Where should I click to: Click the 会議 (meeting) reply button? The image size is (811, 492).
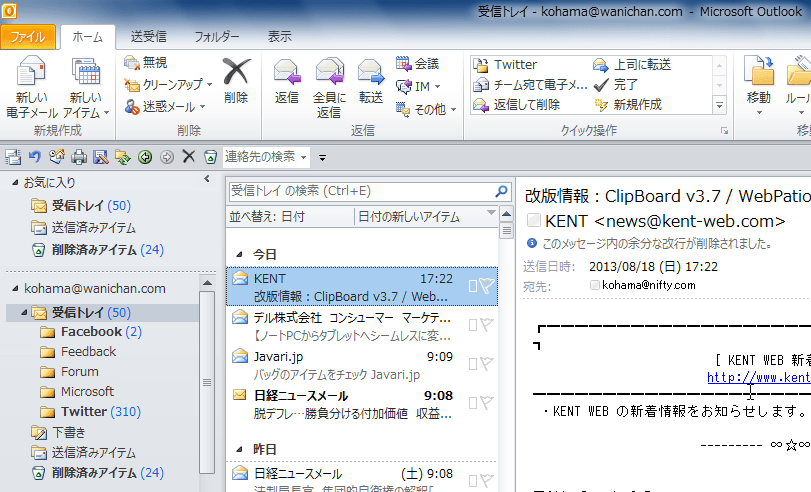coord(418,64)
